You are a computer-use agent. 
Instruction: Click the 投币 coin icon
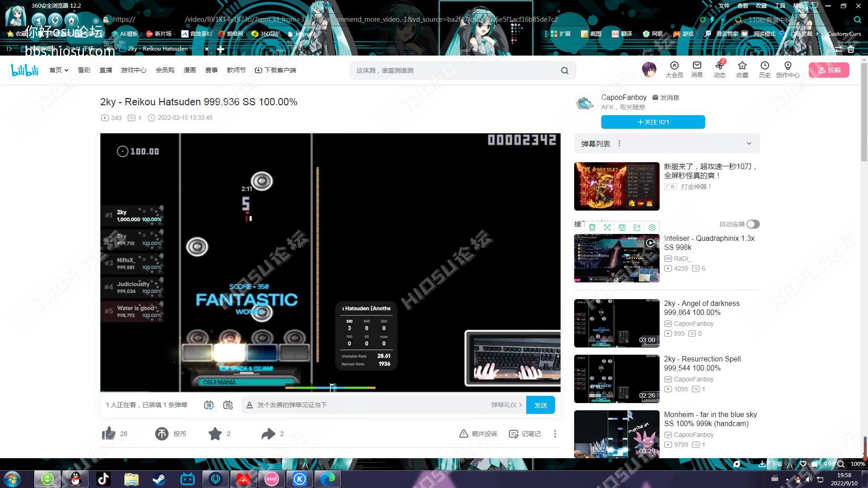pos(161,434)
